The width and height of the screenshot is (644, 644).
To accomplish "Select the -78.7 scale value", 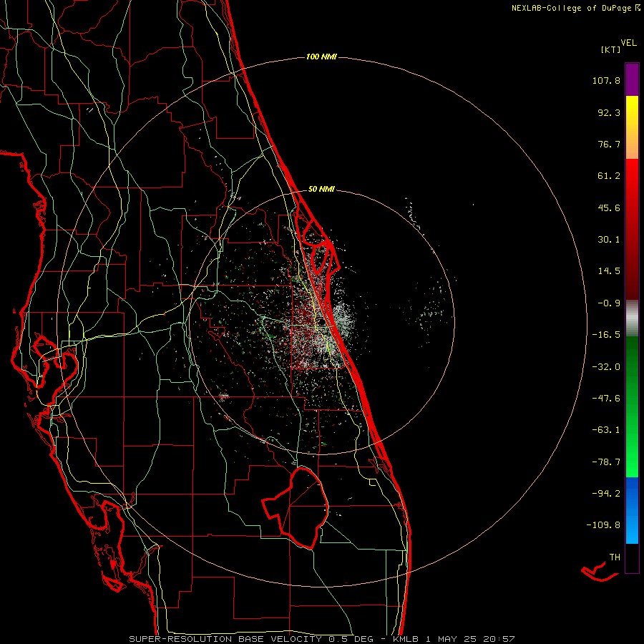I will point(606,462).
